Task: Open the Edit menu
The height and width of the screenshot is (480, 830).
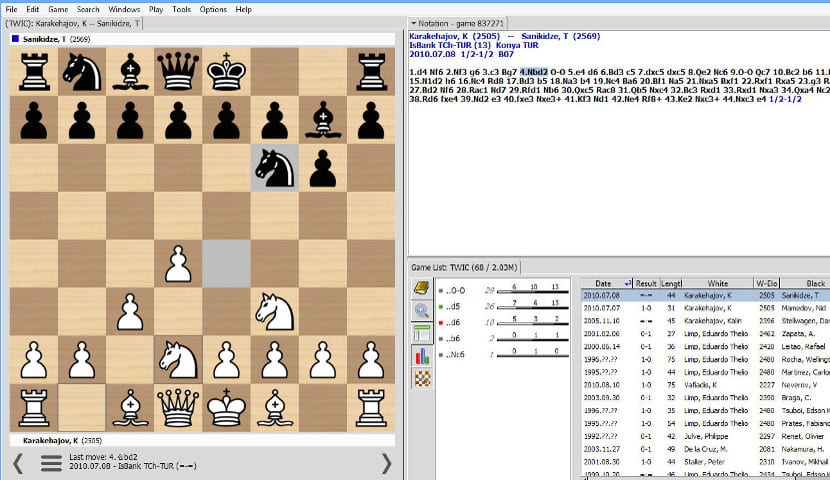Action: pyautogui.click(x=32, y=10)
